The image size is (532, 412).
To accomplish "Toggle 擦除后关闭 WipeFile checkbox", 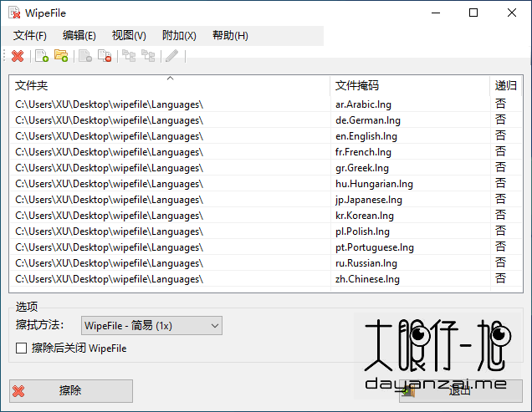I will pos(22,348).
